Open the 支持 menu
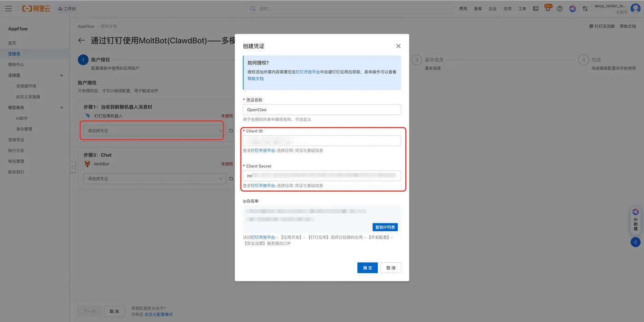Viewport: 644px width, 322px height. 507,9
